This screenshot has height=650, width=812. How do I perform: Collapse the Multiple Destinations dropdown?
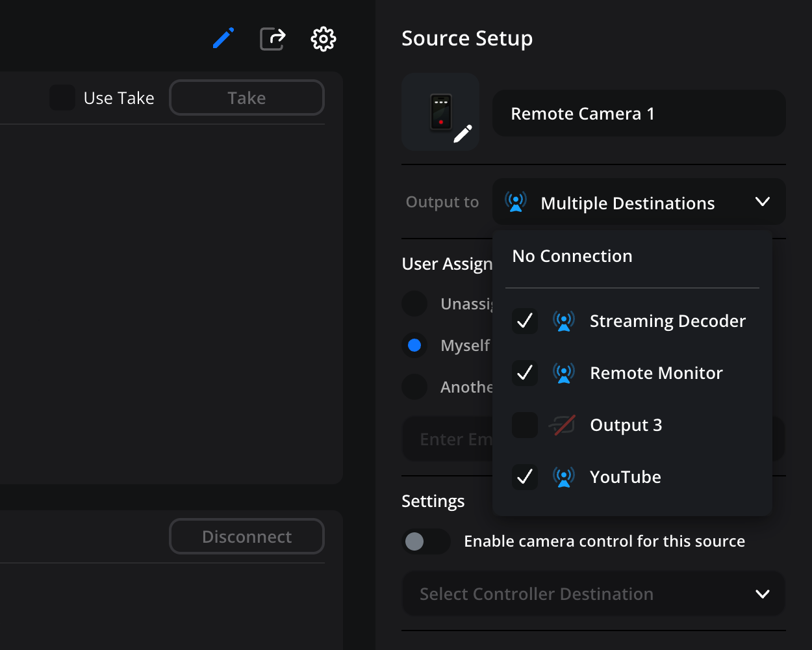pyautogui.click(x=639, y=201)
